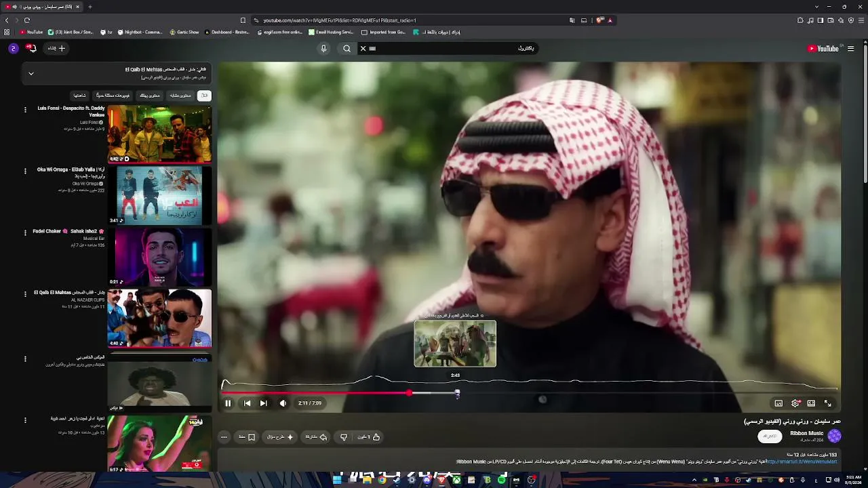
Task: Open options for the Aqua mix item
Action: pyautogui.click(x=25, y=359)
